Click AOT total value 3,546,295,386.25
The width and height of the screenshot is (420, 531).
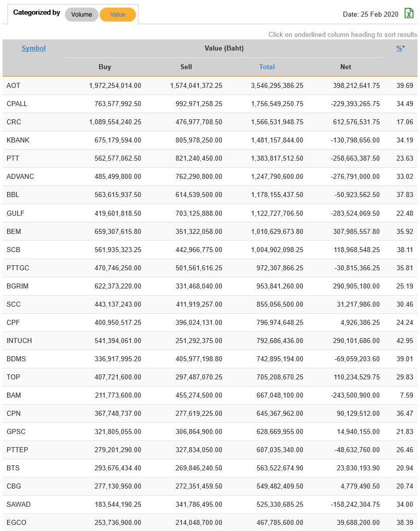[x=277, y=86]
